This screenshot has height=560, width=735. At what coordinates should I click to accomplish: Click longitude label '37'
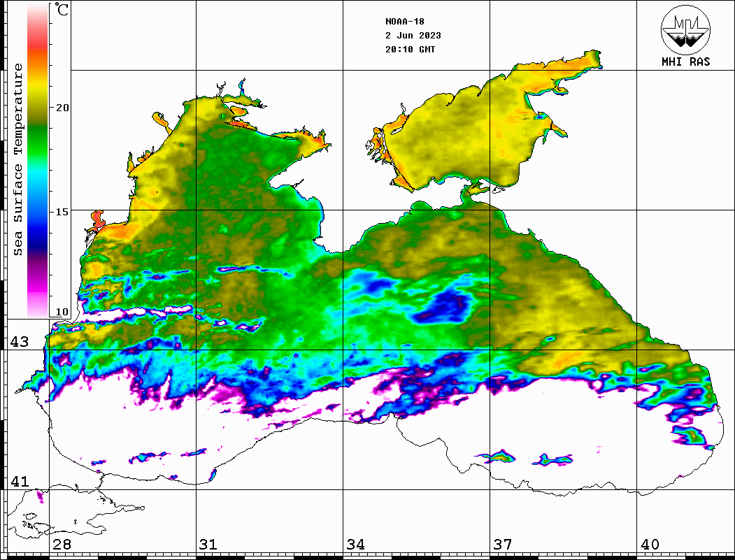(503, 545)
